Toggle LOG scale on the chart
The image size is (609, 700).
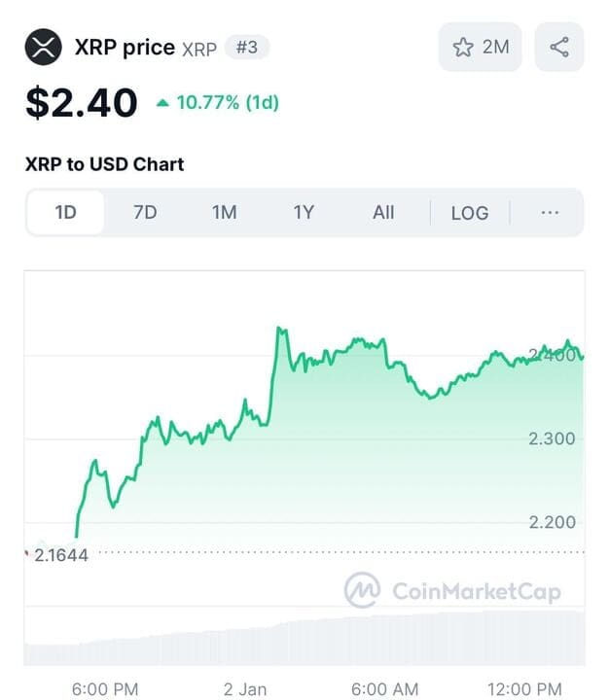tap(470, 213)
